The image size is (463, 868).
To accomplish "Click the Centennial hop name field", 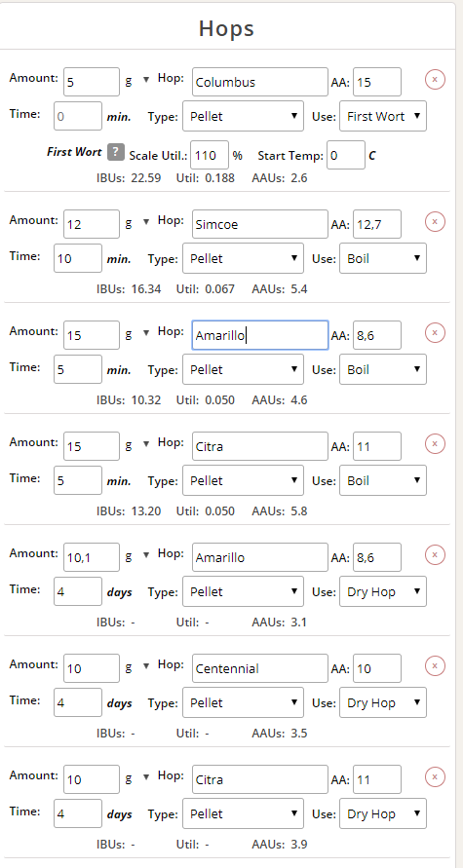I will pos(259,668).
